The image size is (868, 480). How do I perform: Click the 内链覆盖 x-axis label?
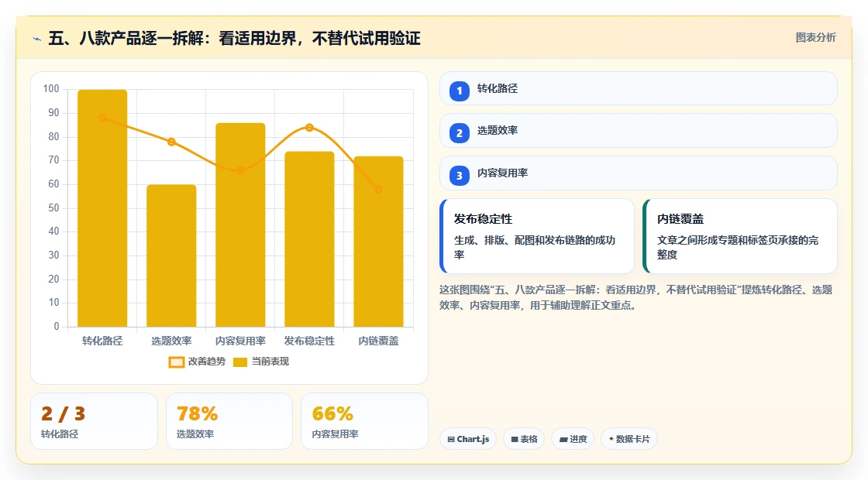(379, 341)
